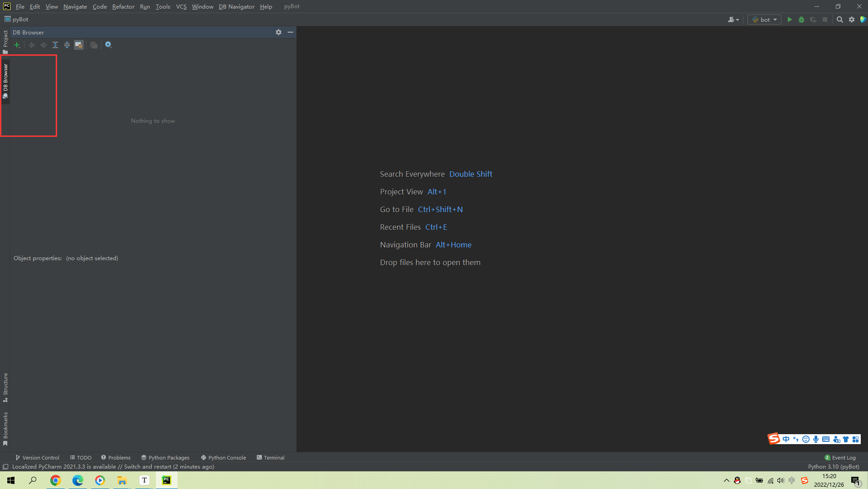This screenshot has height=489, width=868.
Task: Open Python Packages tool window
Action: (x=165, y=458)
